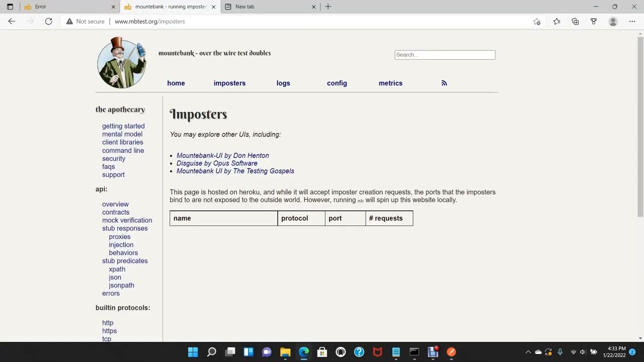Open contracts sidebar link
Image resolution: width=644 pixels, height=362 pixels.
click(x=116, y=212)
